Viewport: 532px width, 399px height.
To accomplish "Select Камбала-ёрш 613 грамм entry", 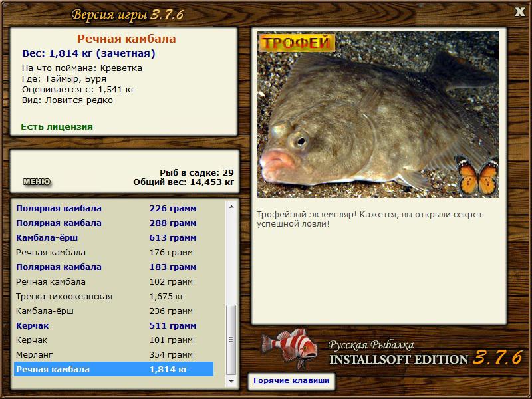I will click(x=114, y=238).
